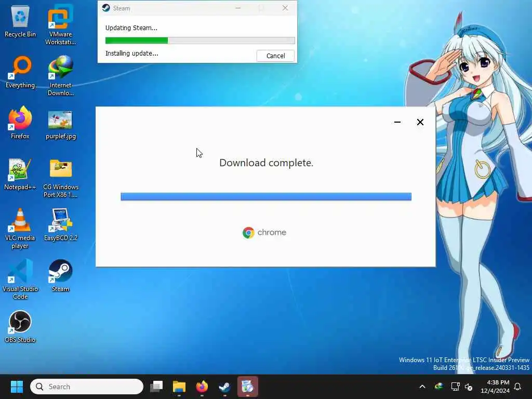The image size is (532, 399).
Task: Select the CG Windows Port X86 folder
Action: pyautogui.click(x=60, y=178)
